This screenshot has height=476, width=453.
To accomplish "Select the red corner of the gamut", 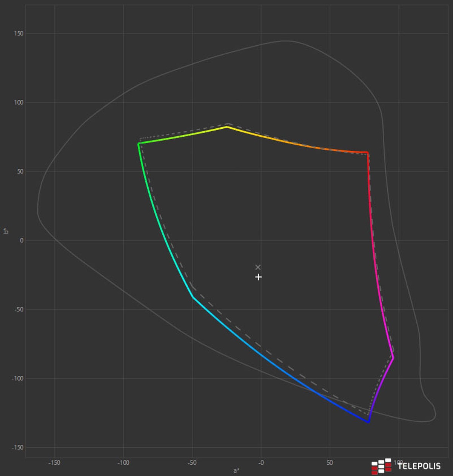I will tap(368, 153).
